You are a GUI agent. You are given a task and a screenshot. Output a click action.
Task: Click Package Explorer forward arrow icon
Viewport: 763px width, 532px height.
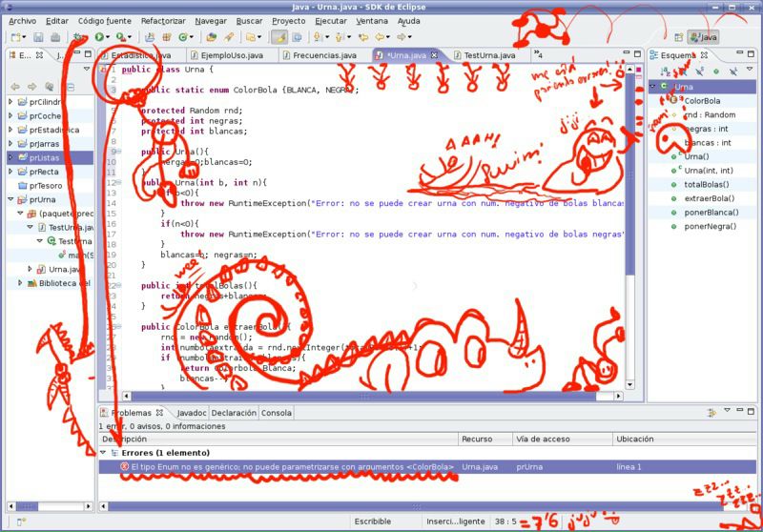point(32,87)
